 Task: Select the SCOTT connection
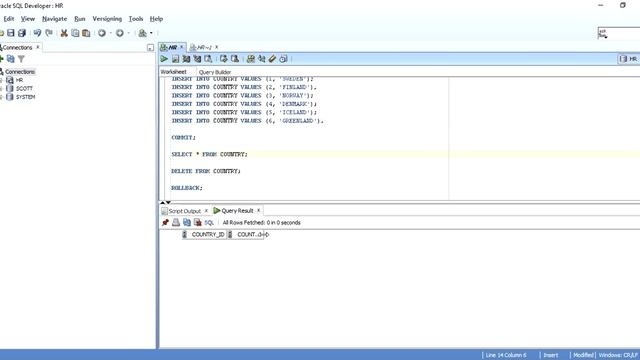[x=24, y=88]
